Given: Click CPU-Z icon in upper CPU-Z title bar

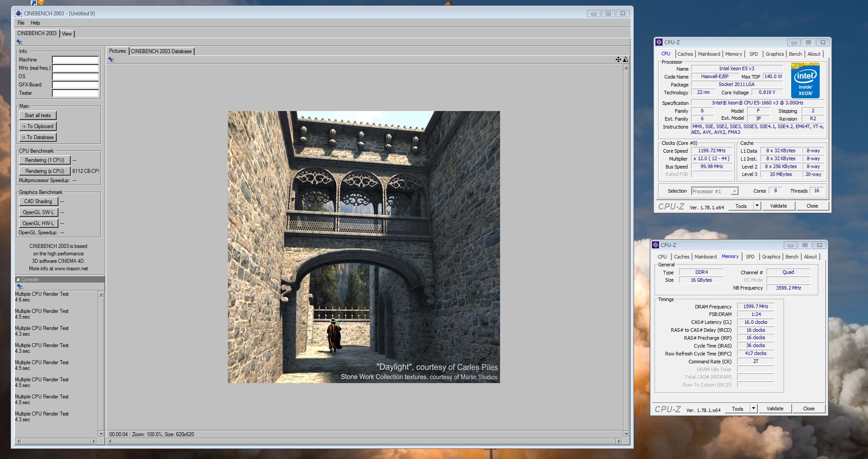Looking at the screenshot, I should [659, 42].
